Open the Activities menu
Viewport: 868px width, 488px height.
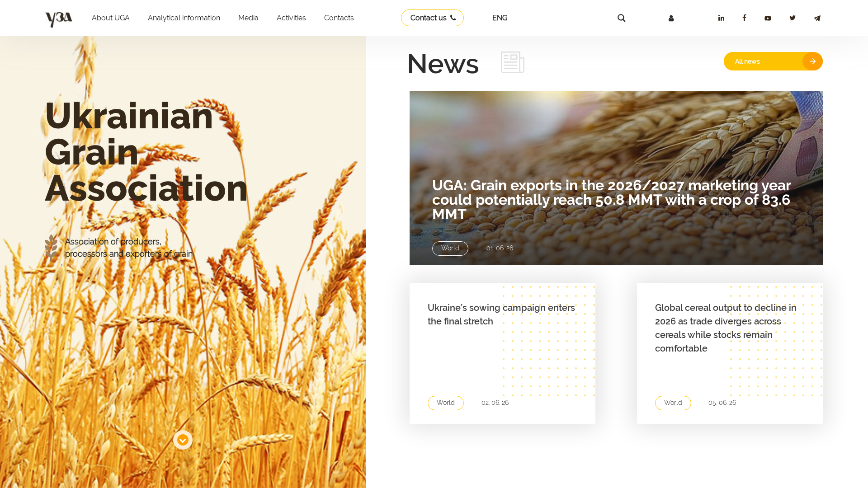point(291,18)
